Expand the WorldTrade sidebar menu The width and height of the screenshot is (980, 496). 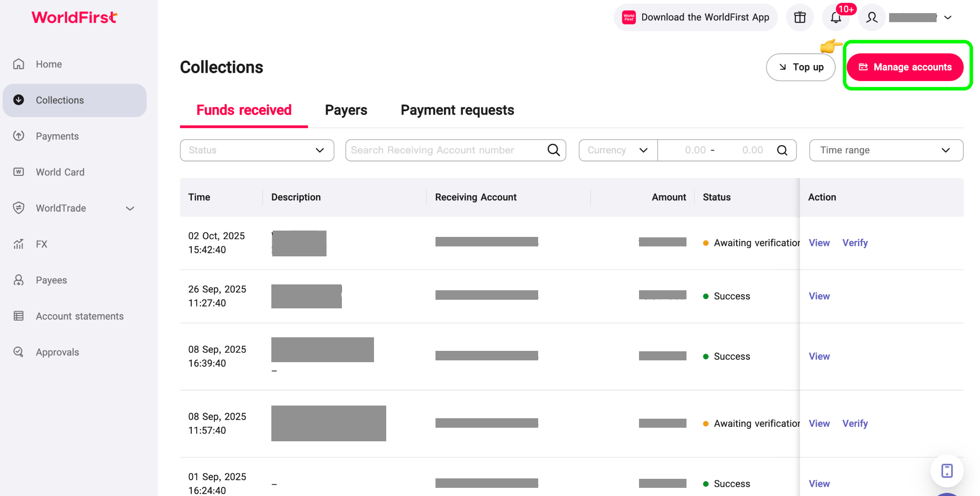(x=130, y=208)
